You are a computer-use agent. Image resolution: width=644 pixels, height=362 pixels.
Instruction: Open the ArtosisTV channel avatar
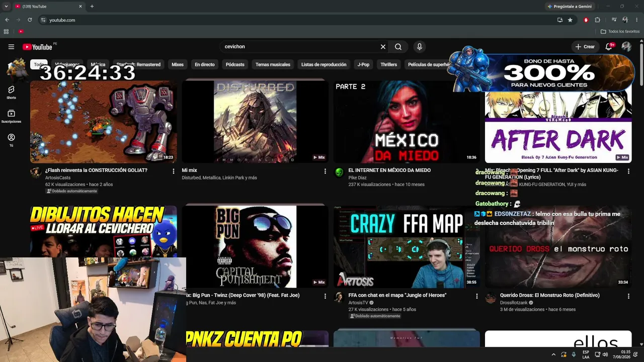pyautogui.click(x=339, y=298)
